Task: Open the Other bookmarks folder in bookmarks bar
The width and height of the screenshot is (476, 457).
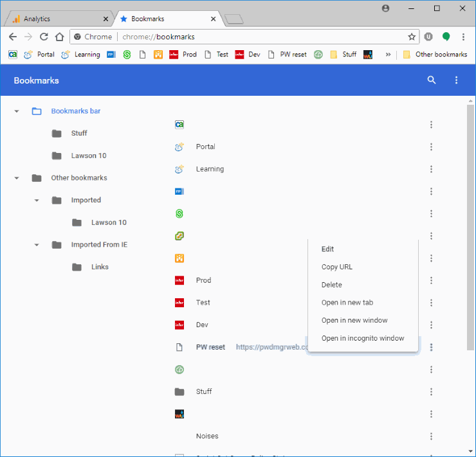Action: pyautogui.click(x=435, y=55)
